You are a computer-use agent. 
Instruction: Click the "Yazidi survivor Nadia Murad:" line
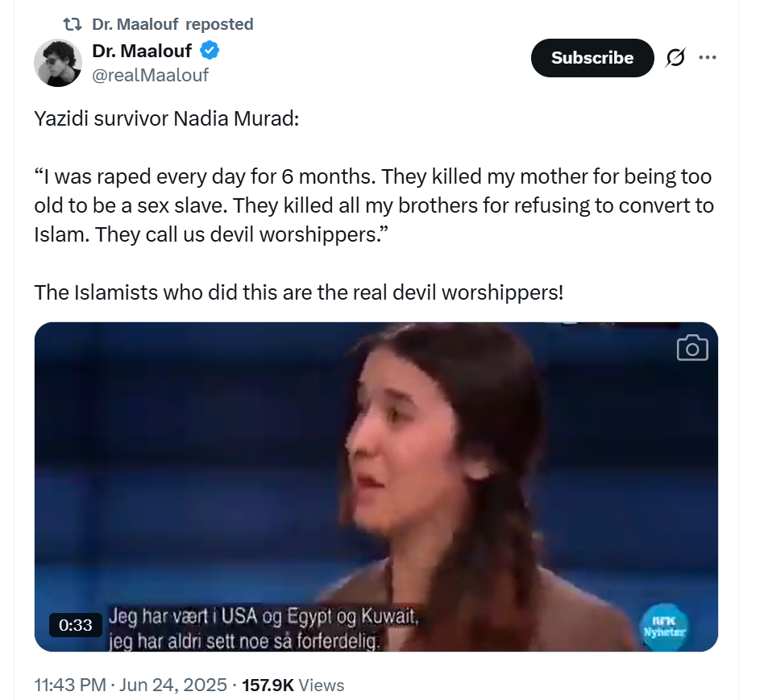(167, 119)
